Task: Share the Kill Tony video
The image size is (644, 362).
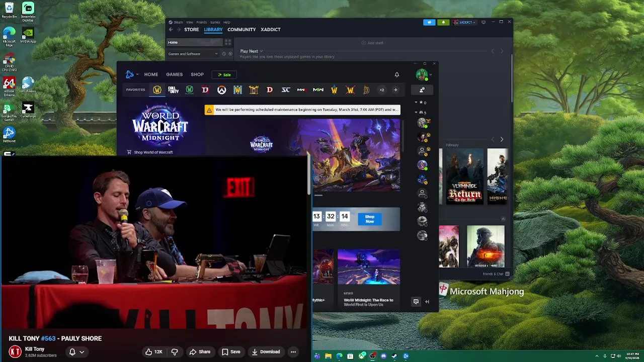Action: point(200,352)
